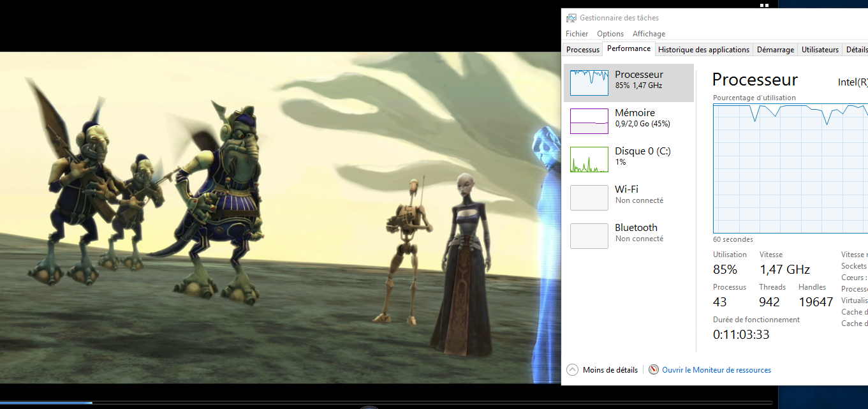Viewport: 868px width, 409px height.
Task: Select the Mémoire usage thumbnail
Action: coord(589,121)
